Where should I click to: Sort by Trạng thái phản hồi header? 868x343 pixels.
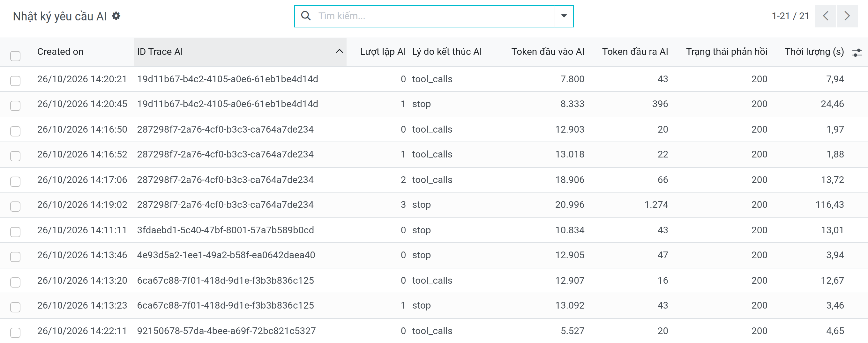[727, 52]
